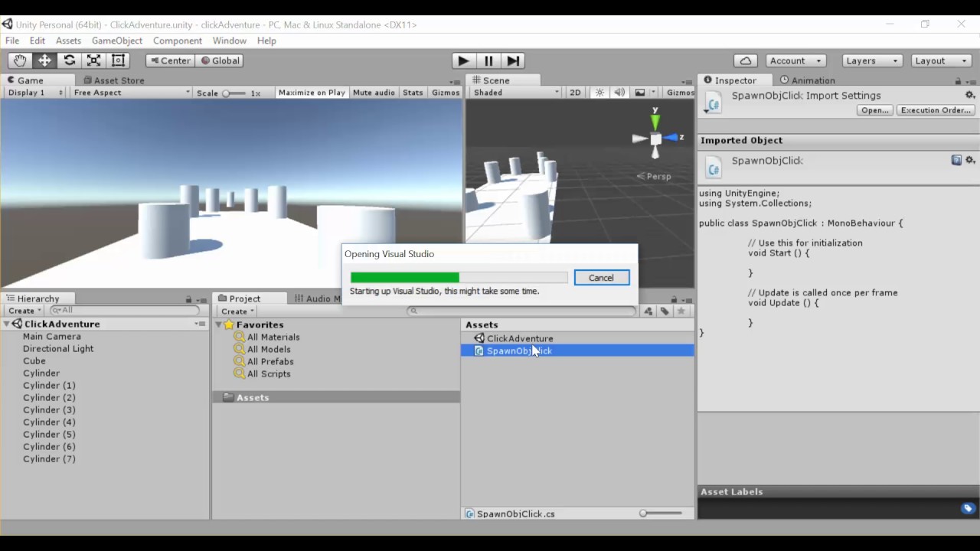Image resolution: width=980 pixels, height=551 pixels.
Task: Open the Display 1 dropdown
Action: click(35, 93)
